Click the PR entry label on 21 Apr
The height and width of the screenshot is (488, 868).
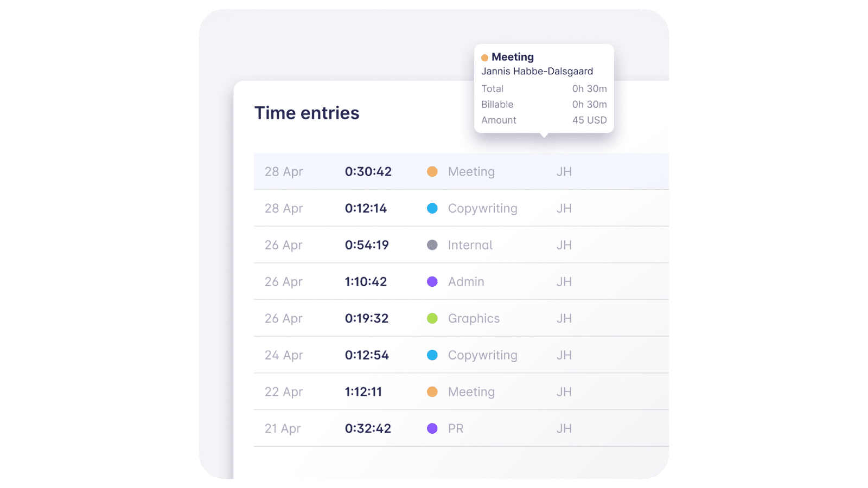tap(456, 428)
